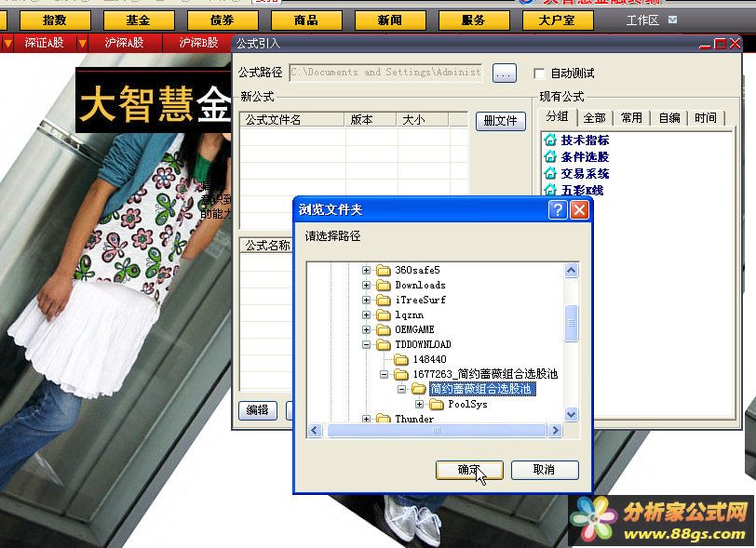Open the path browse ... button
Screen dimensions: 756x548
click(x=505, y=74)
